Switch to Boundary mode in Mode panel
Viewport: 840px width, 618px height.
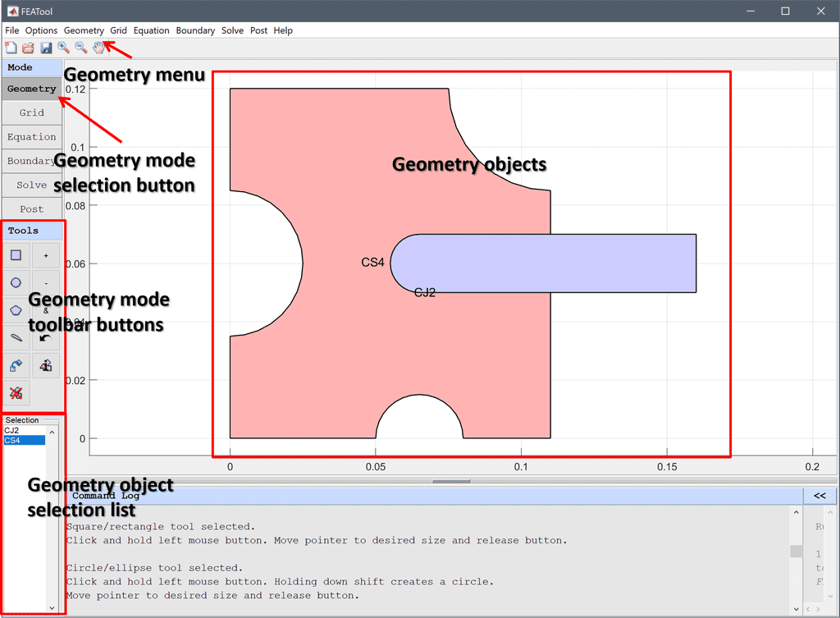[32, 162]
